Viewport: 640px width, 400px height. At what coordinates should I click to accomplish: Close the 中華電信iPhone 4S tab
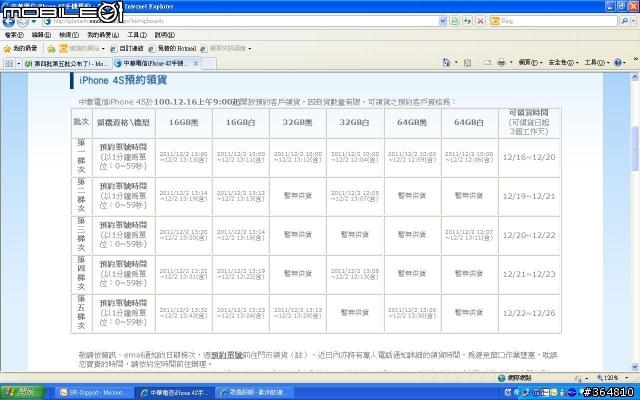pyautogui.click(x=196, y=64)
